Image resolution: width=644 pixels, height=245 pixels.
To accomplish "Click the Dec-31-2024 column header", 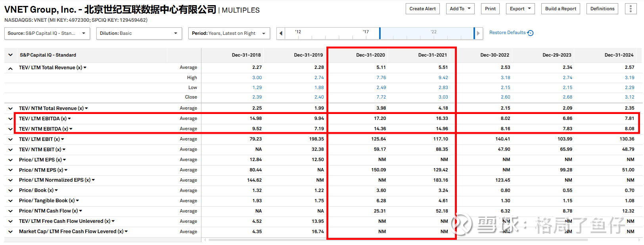I will (x=619, y=55).
